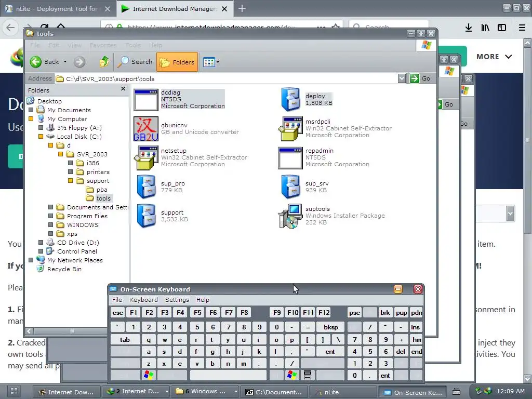Close the Internet Download Manager tab
The image size is (532, 399).
pos(224,9)
